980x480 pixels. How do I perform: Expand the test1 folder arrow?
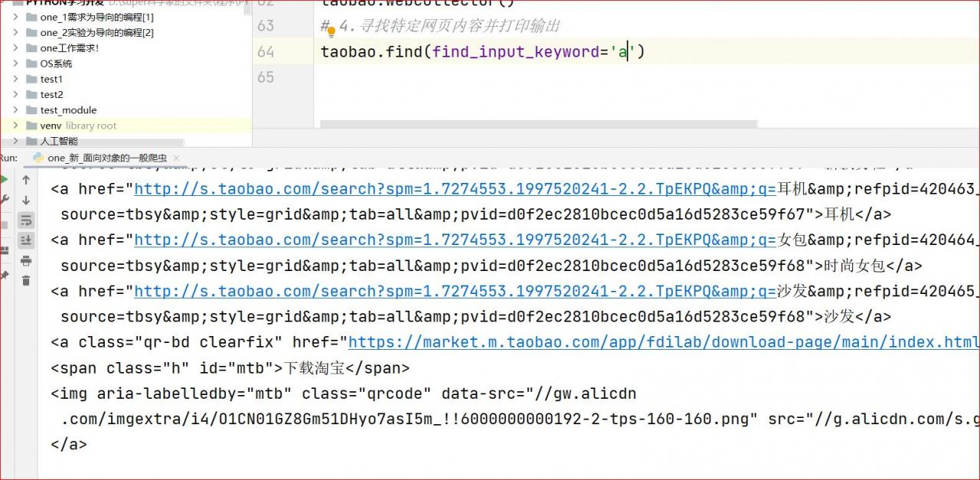pos(15,79)
